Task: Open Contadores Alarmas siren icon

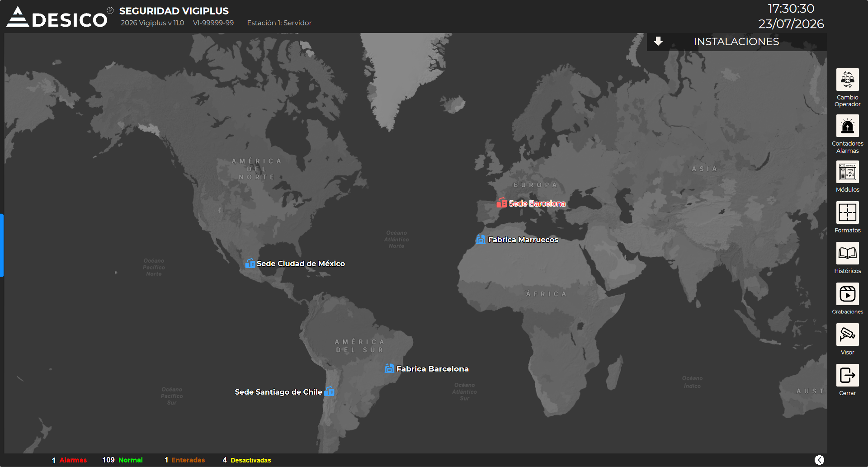Action: [847, 126]
